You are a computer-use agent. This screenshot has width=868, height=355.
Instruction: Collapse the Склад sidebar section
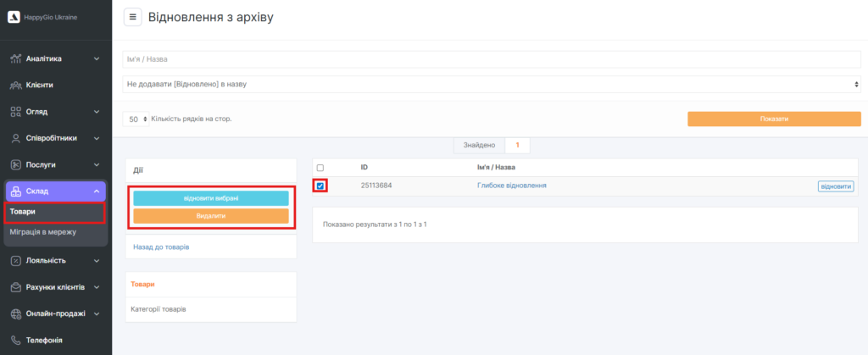point(96,191)
